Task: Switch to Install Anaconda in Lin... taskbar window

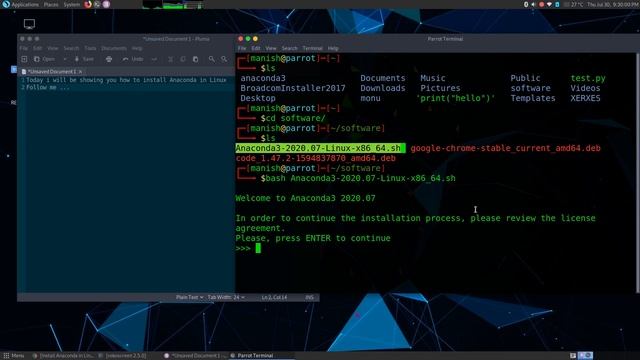Action: pyautogui.click(x=63, y=356)
